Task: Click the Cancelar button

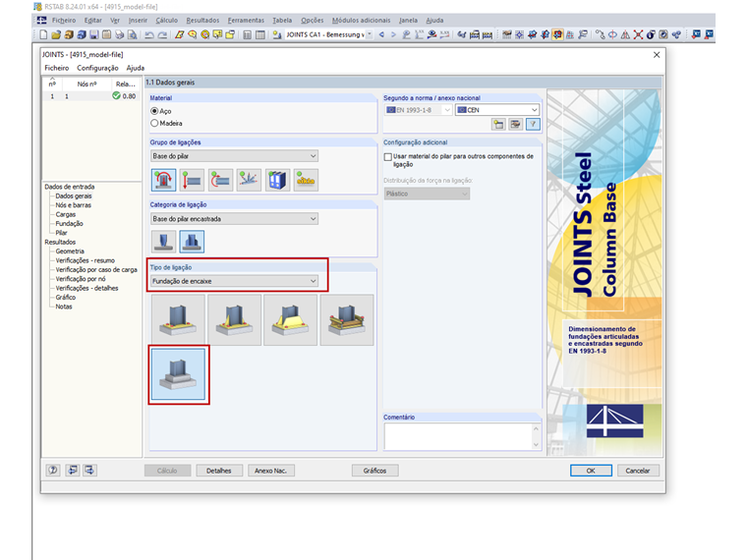Action: 638,471
